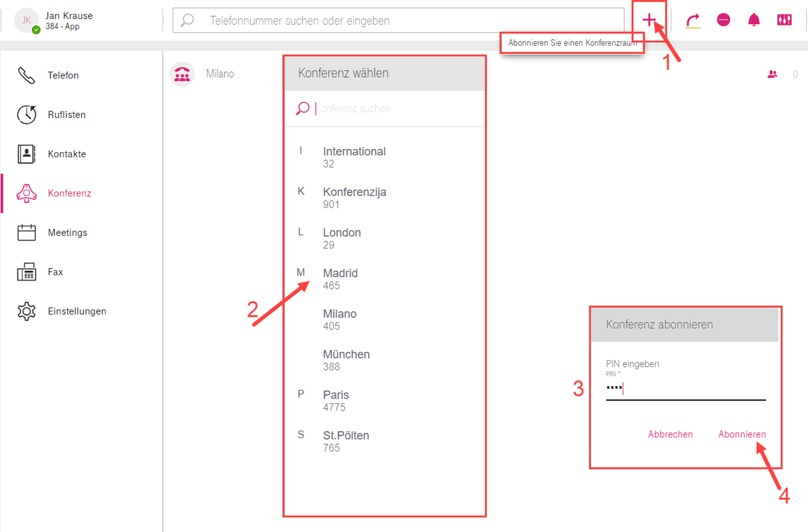808x532 pixels.
Task: Focus the PIN input field
Action: [x=686, y=389]
